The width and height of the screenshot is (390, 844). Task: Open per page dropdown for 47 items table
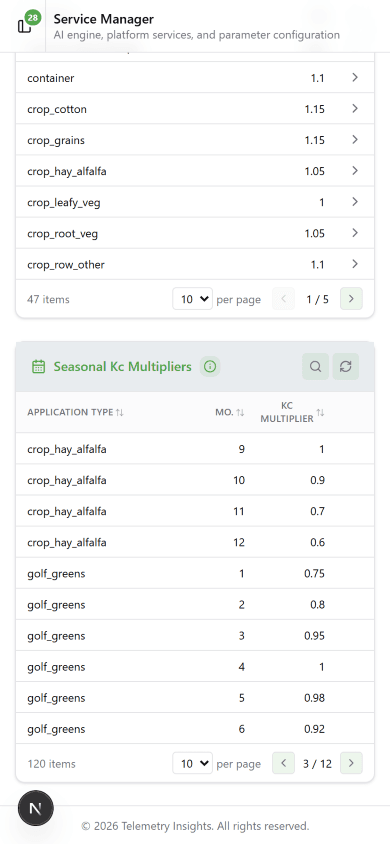tap(193, 299)
